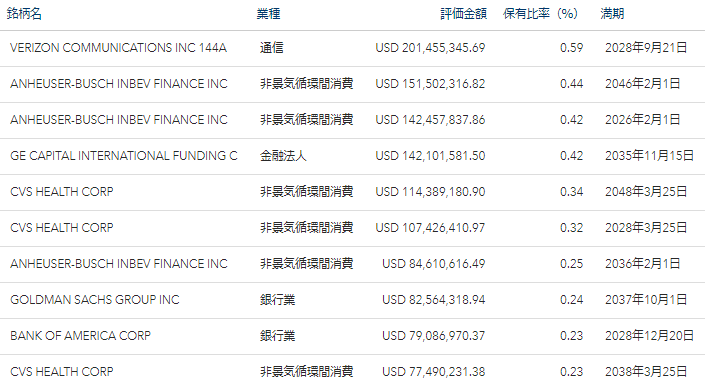Sort by the 評価金額 column header
The image size is (718, 387).
point(463,14)
